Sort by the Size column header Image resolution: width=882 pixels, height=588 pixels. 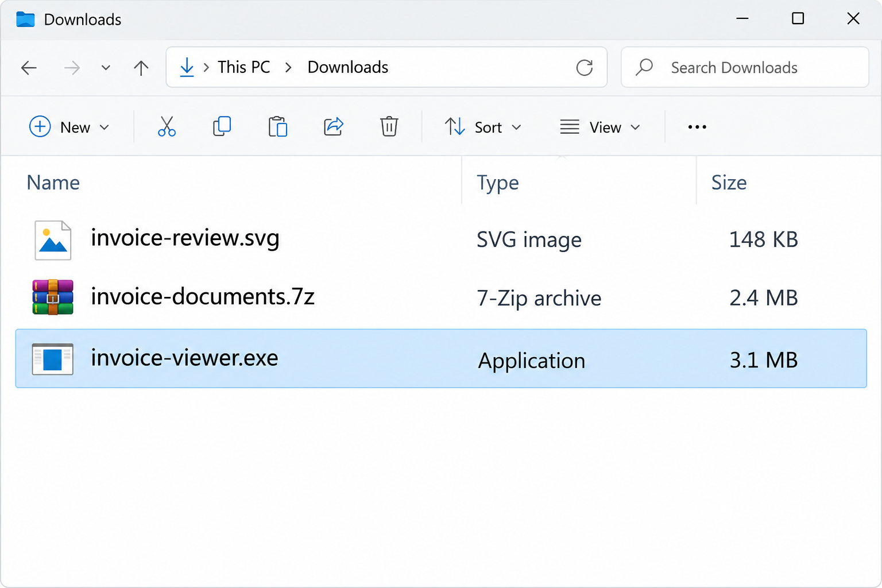[x=729, y=183]
